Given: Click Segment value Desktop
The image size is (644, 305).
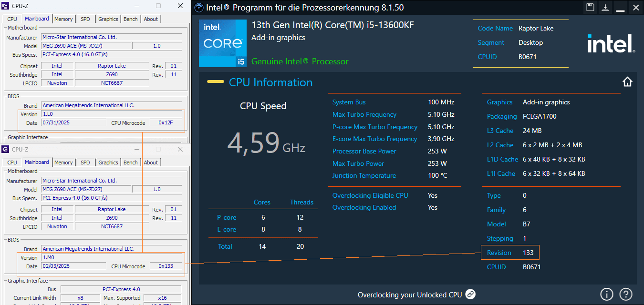Looking at the screenshot, I should [530, 42].
